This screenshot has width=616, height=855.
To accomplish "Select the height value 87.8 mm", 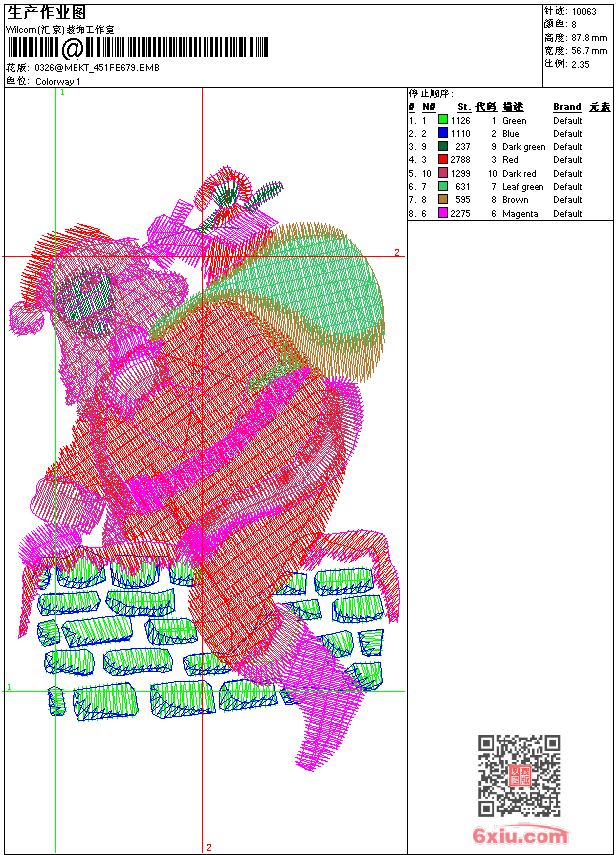I will pos(589,38).
